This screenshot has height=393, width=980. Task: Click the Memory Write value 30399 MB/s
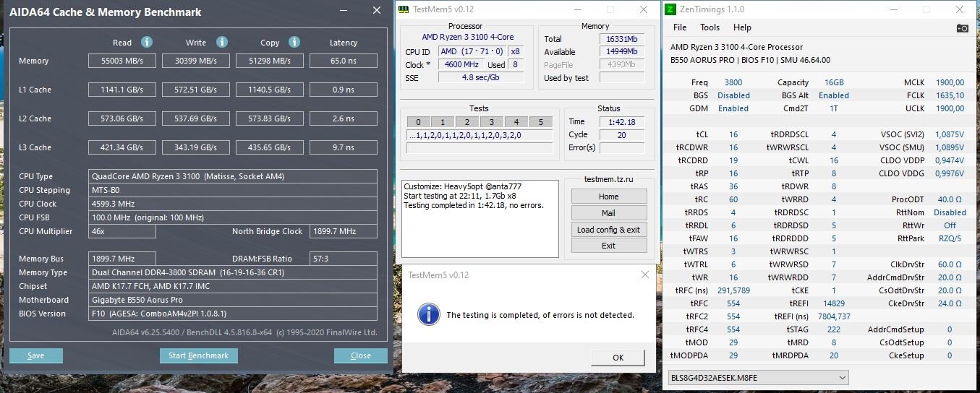point(196,61)
